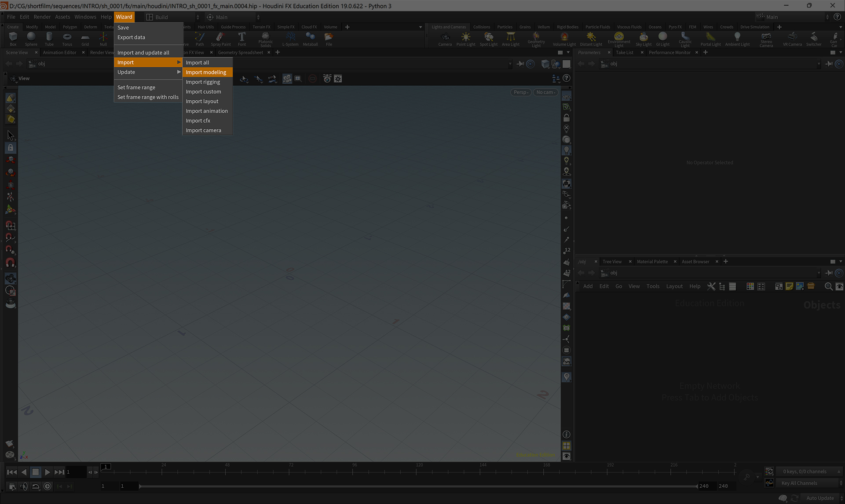Toggle pin on network editor pane
This screenshot has height=504, width=845.
[x=829, y=273]
